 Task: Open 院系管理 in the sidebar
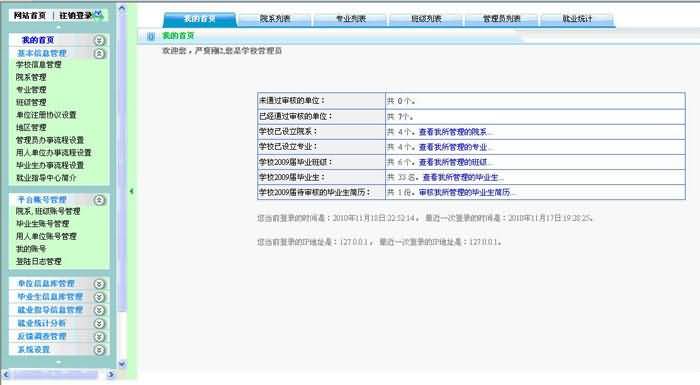coord(31,77)
